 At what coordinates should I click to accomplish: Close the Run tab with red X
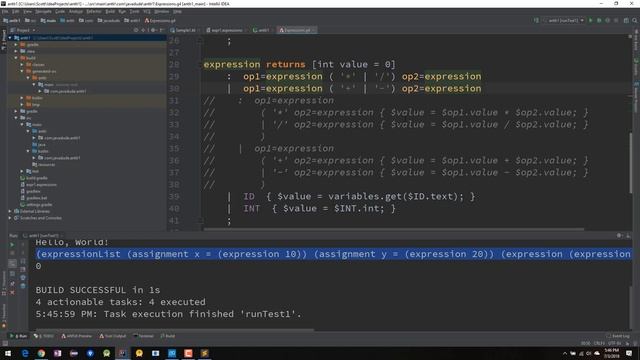12,292
